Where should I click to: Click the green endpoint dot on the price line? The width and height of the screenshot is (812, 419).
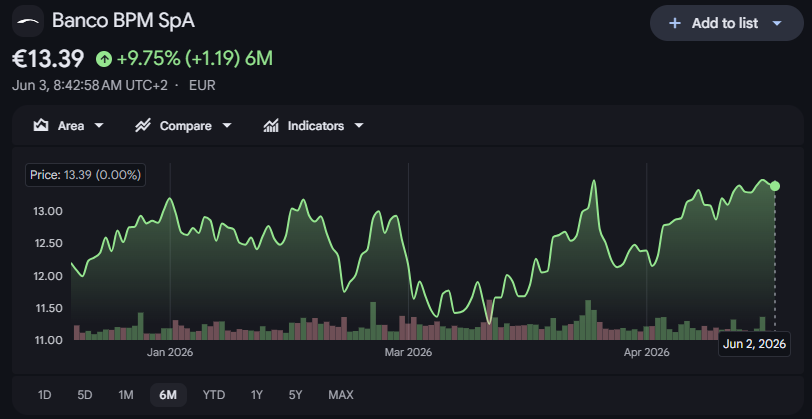coord(775,186)
